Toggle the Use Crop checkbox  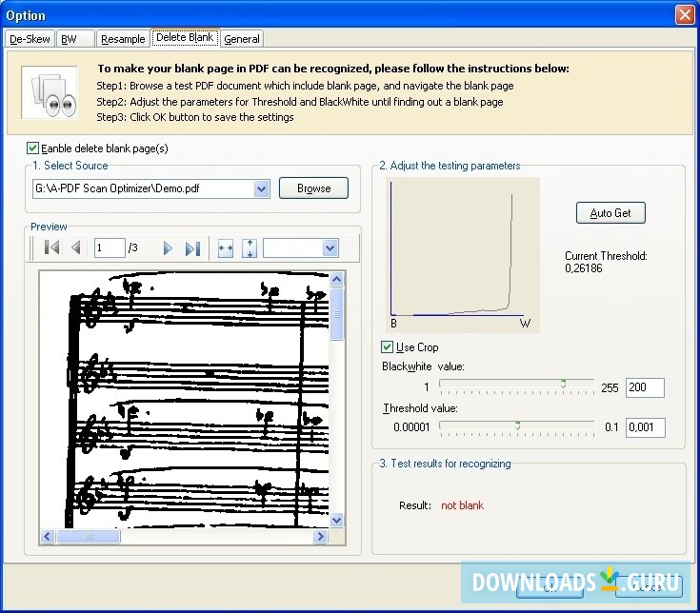(387, 346)
